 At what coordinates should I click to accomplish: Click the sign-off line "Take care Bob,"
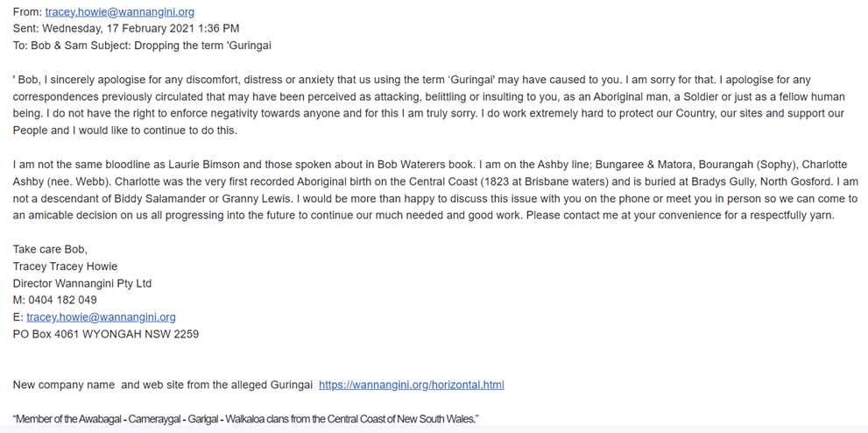click(x=50, y=250)
